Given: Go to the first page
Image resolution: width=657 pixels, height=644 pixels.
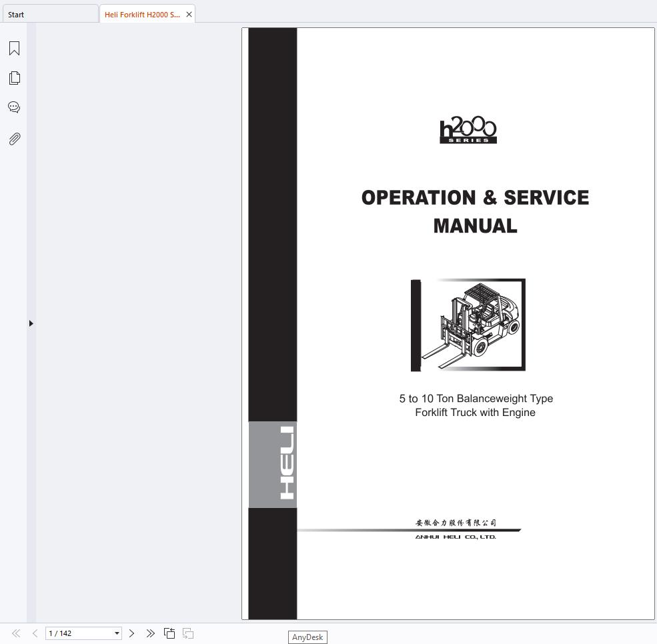Looking at the screenshot, I should point(16,633).
